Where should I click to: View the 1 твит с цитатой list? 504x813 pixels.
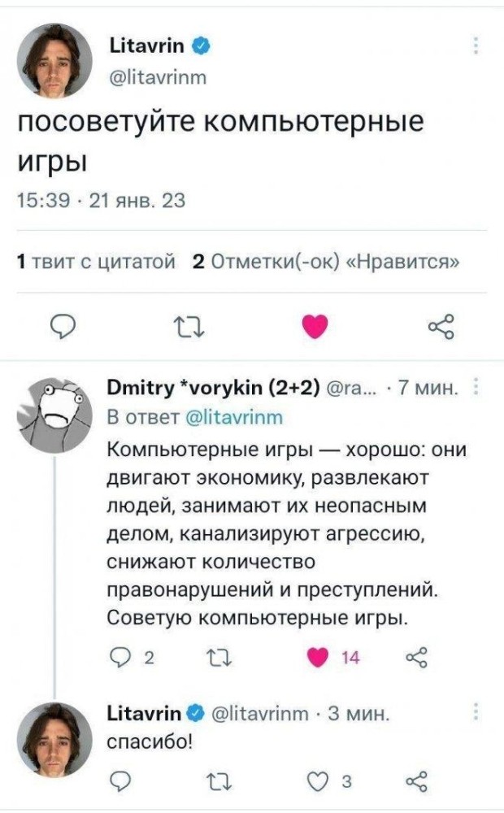point(97,262)
